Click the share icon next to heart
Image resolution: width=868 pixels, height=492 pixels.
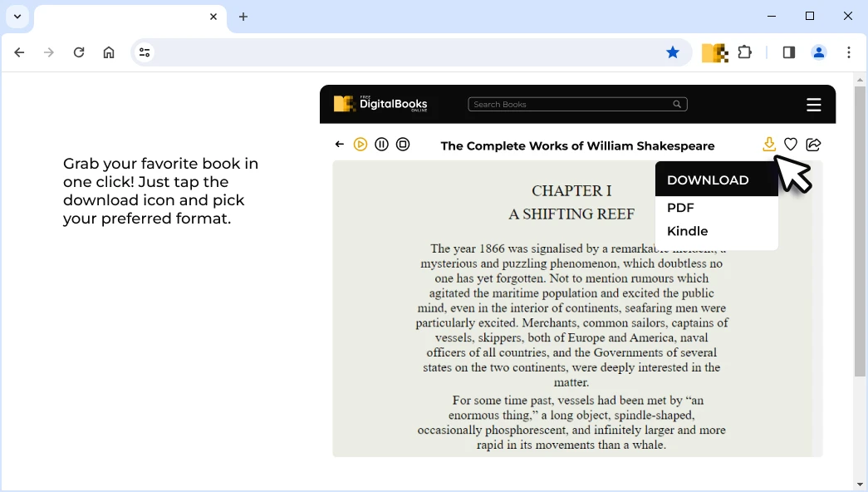813,145
